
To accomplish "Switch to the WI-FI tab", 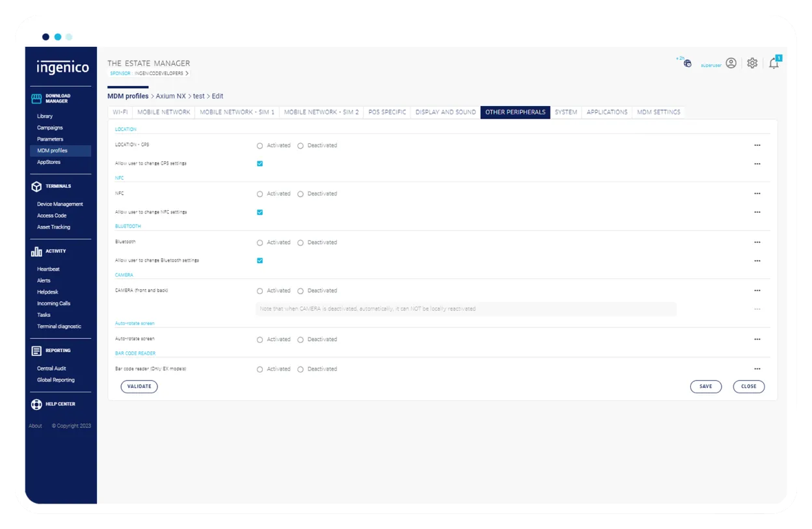I will 120,112.
